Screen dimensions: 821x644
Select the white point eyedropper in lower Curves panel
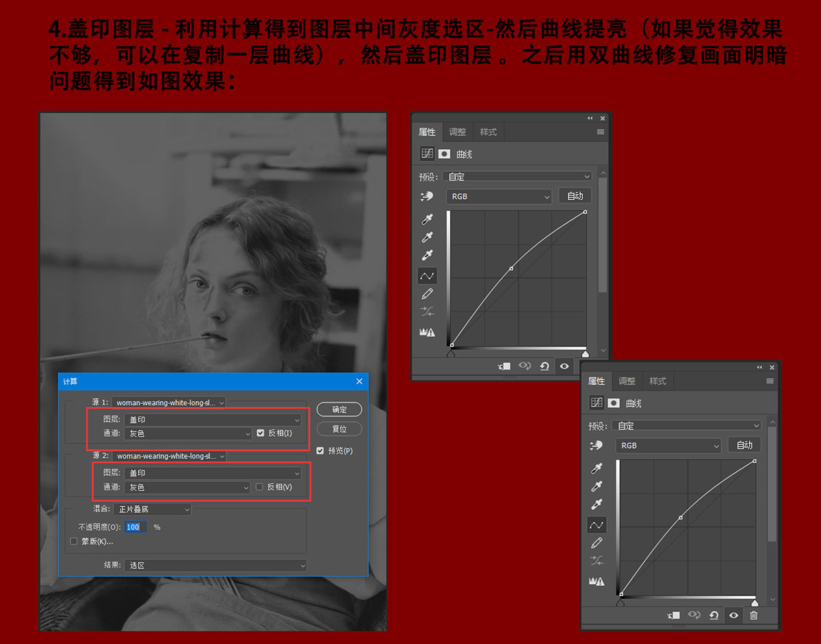(x=597, y=505)
